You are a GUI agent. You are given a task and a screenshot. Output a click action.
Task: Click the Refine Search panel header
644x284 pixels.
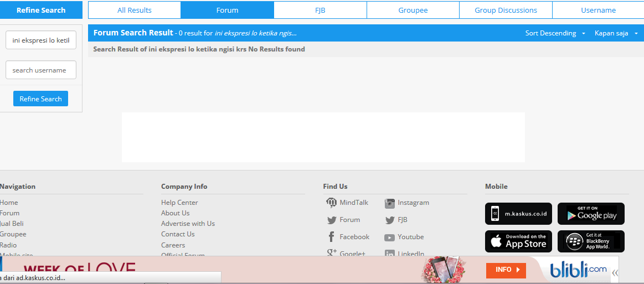[41, 11]
